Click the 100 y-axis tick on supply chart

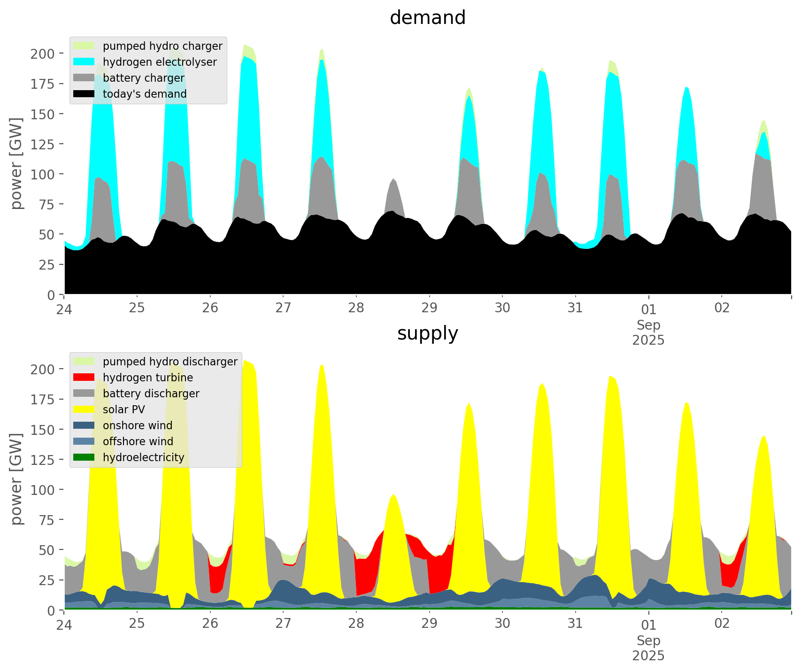tap(43, 490)
